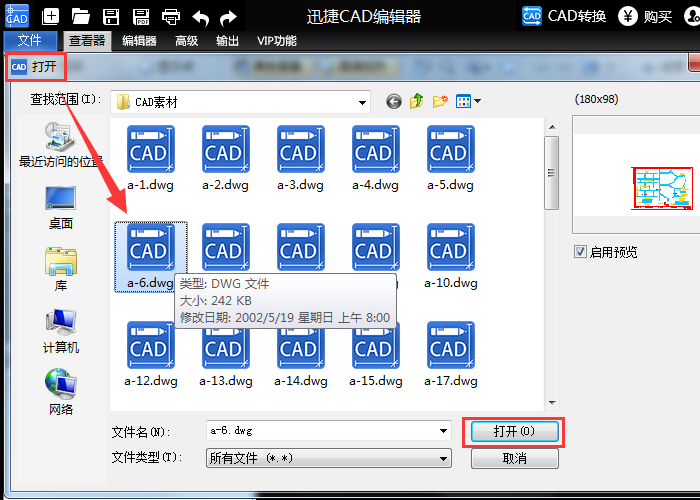Go to 桌面 in the sidebar
Viewport: 700px width, 500px height.
61,208
